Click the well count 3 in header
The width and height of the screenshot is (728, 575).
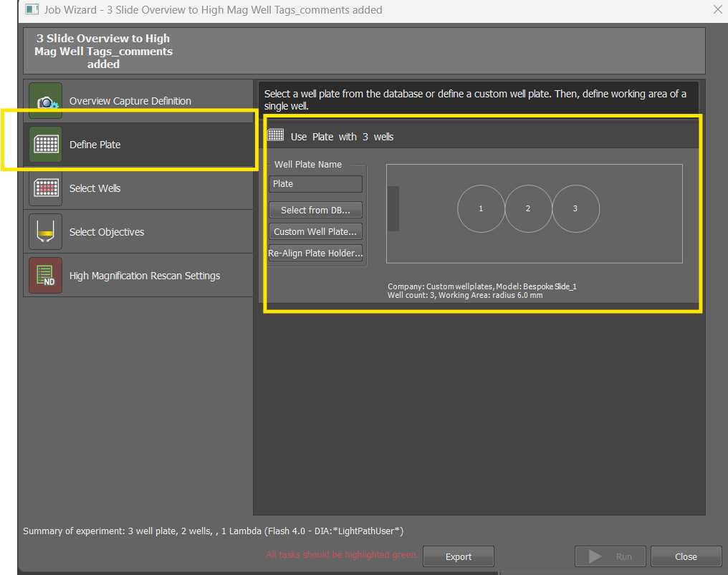365,137
